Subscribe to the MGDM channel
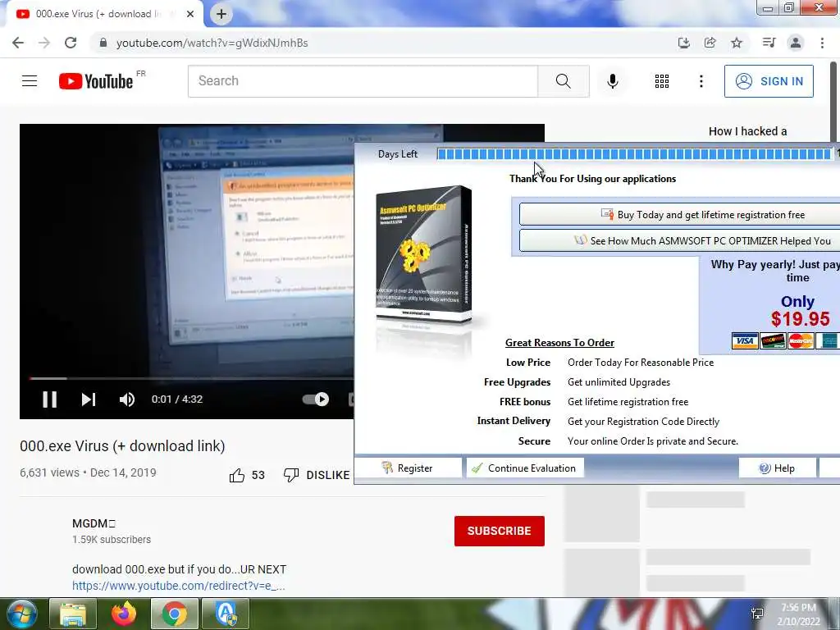 pyautogui.click(x=500, y=531)
